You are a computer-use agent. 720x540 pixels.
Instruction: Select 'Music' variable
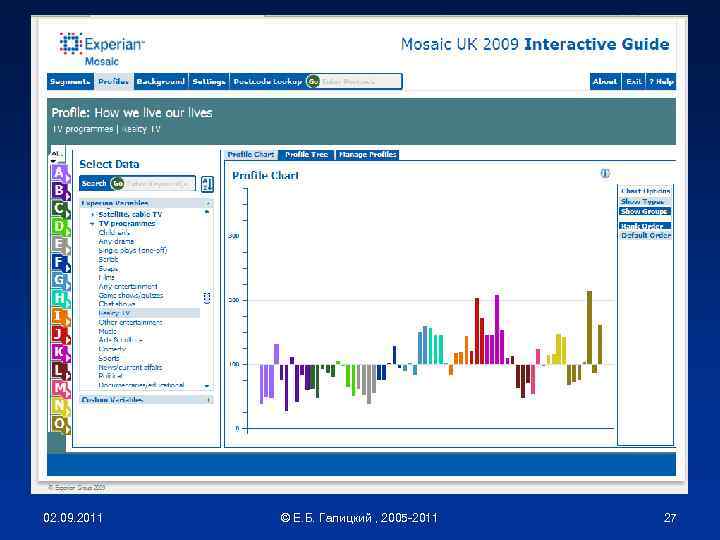click(107, 331)
